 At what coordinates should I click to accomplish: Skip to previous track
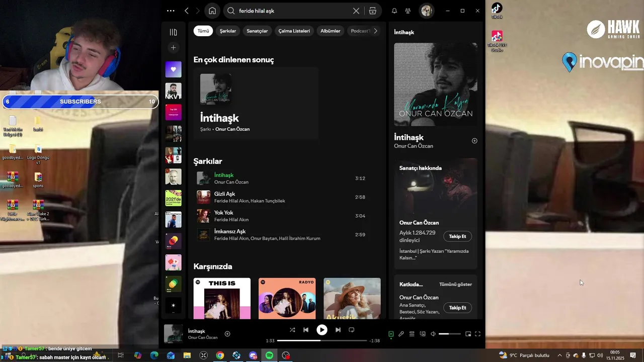coord(306,330)
